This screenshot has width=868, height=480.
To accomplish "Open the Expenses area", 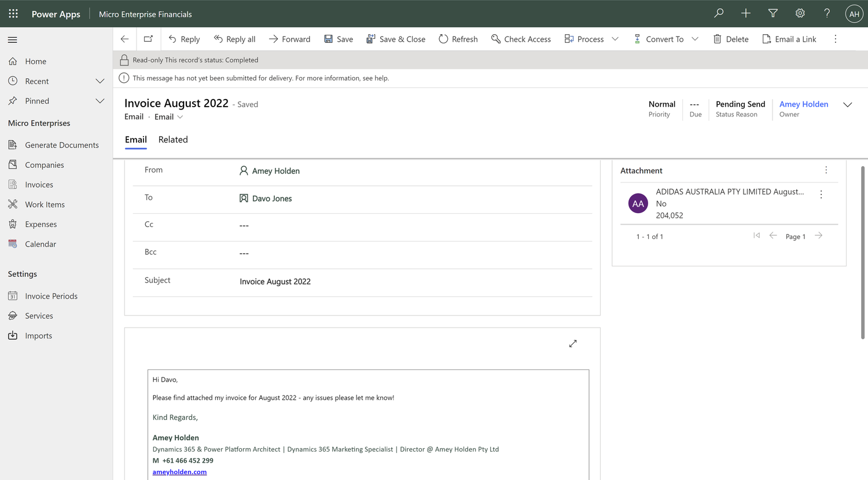I will tap(42, 224).
